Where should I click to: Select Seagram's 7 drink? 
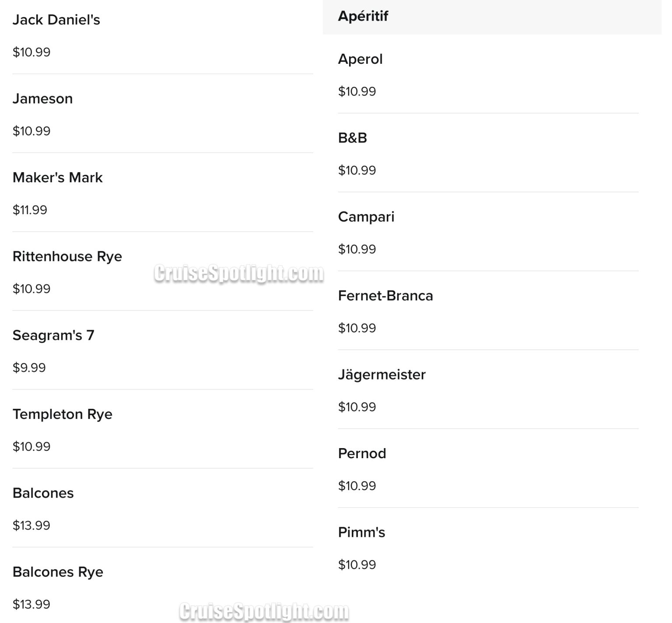[53, 335]
